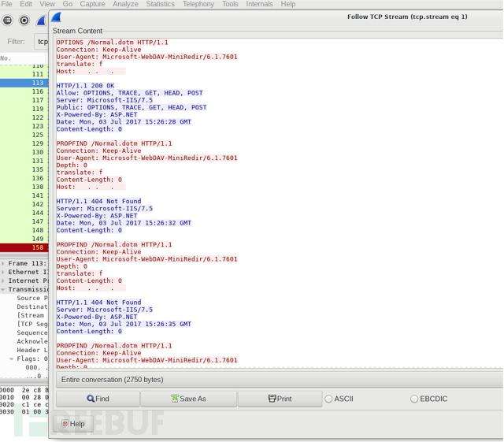Open the Statistics menu

(161, 4)
